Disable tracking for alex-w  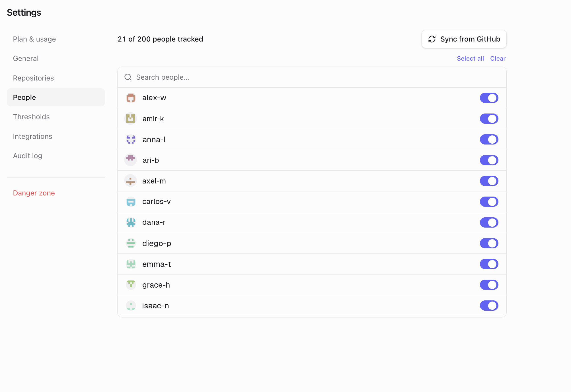tap(489, 98)
